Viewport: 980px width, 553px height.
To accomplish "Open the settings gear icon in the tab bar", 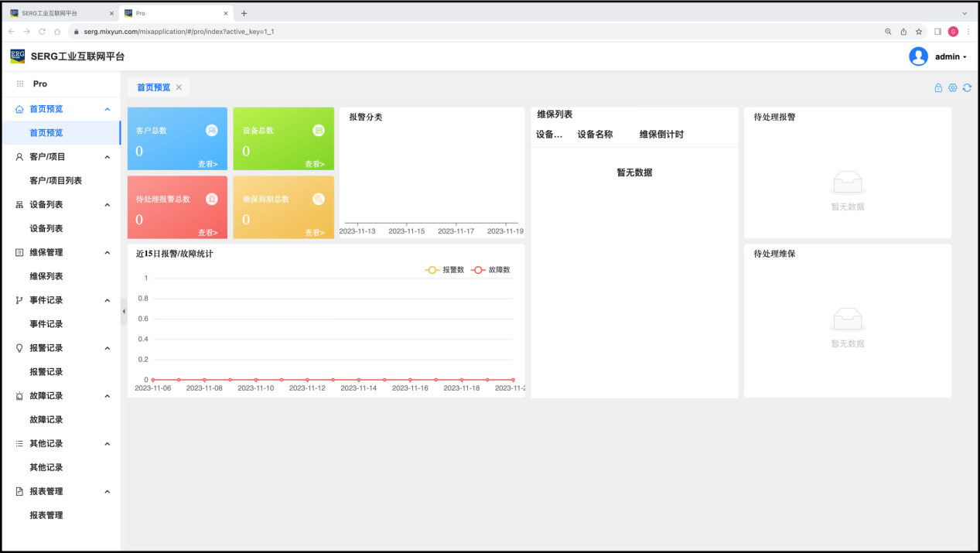I will pos(952,88).
